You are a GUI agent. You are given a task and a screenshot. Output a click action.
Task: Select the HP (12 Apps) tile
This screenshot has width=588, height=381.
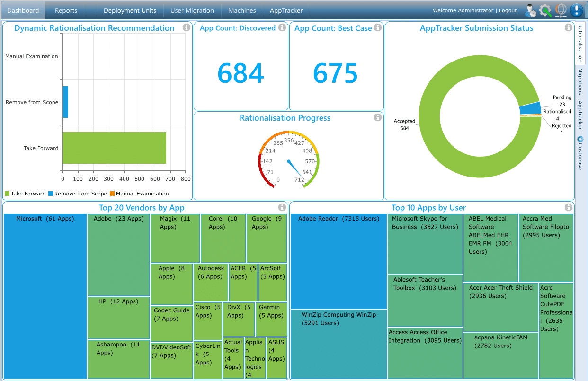point(118,318)
